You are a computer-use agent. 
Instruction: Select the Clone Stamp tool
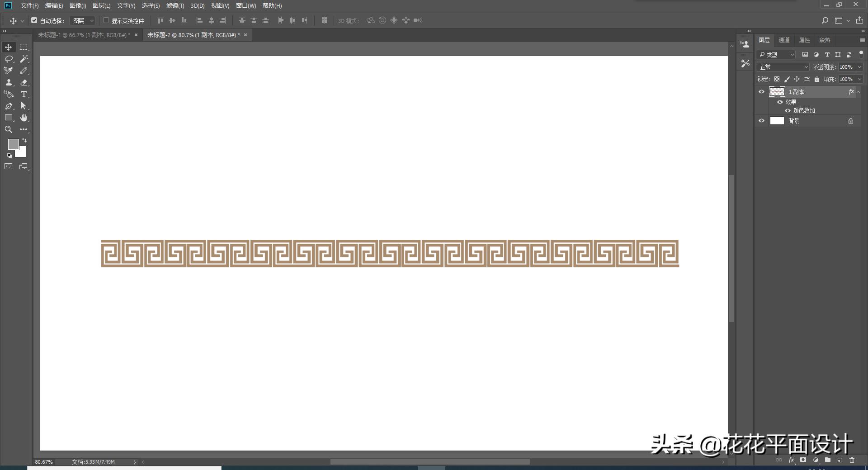(9, 82)
